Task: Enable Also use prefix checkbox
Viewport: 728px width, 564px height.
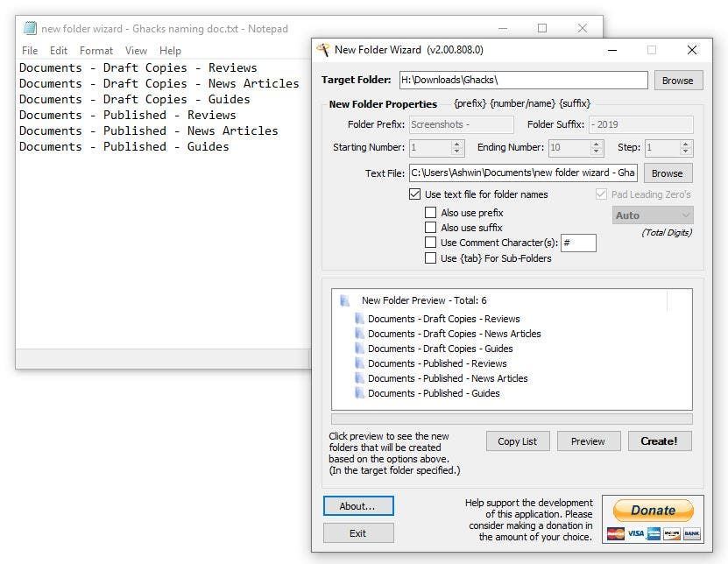Action: point(430,213)
